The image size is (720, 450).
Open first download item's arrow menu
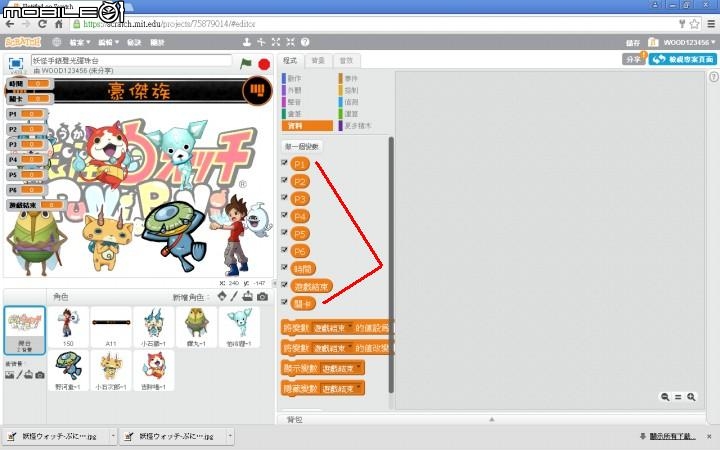coord(113,435)
